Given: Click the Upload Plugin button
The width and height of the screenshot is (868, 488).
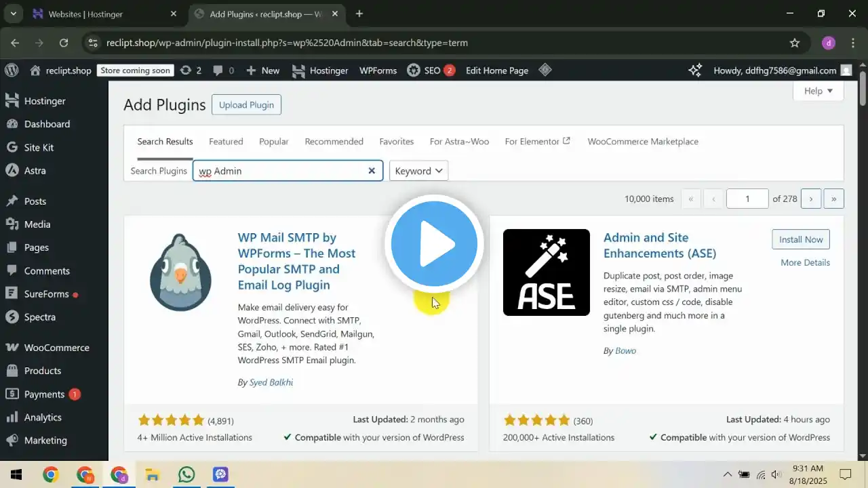Looking at the screenshot, I should click(246, 105).
